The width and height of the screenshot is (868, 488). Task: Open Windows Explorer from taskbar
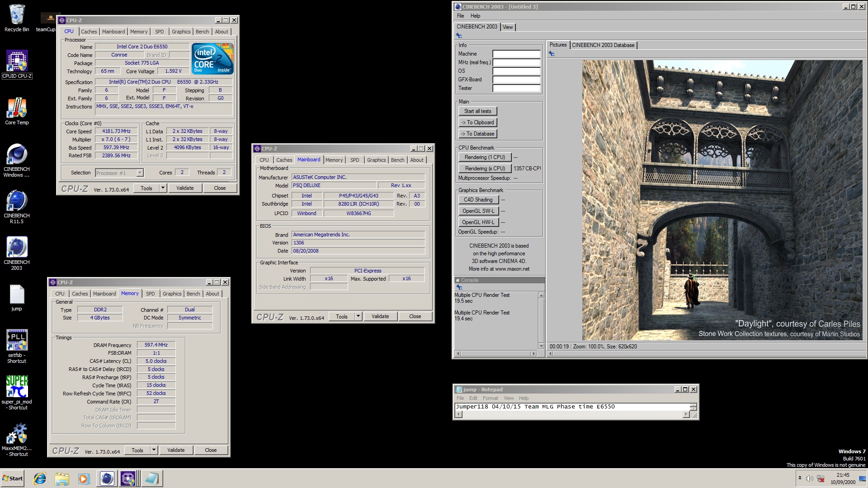pos(62,479)
